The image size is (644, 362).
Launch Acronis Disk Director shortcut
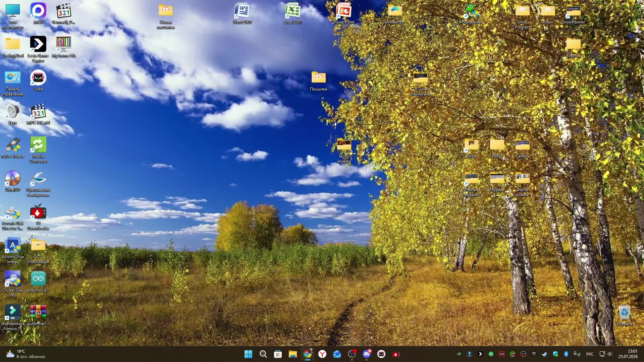click(13, 217)
